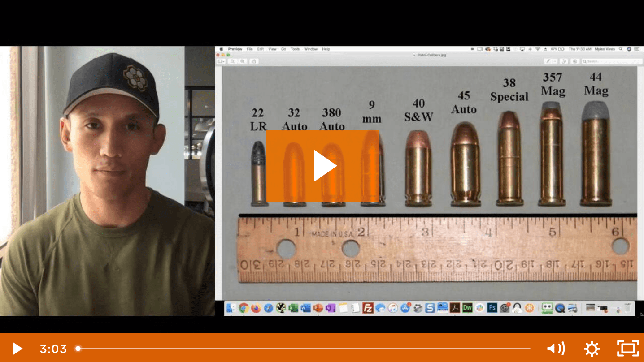The image size is (644, 362).
Task: Click the Finder icon in the dock
Action: [231, 308]
